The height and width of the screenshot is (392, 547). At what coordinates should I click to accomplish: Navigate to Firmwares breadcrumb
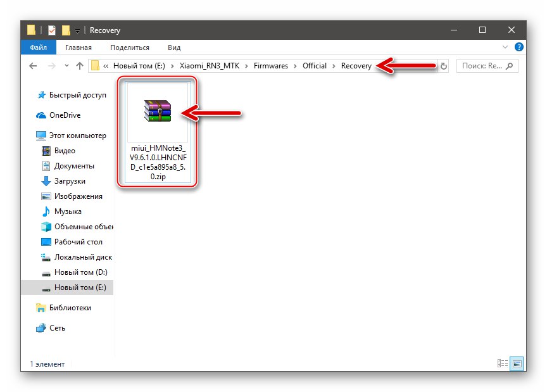(271, 66)
